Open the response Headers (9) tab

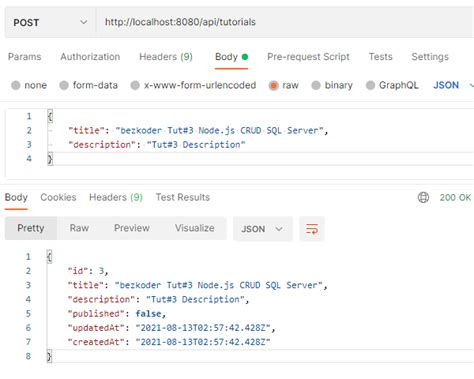click(116, 197)
